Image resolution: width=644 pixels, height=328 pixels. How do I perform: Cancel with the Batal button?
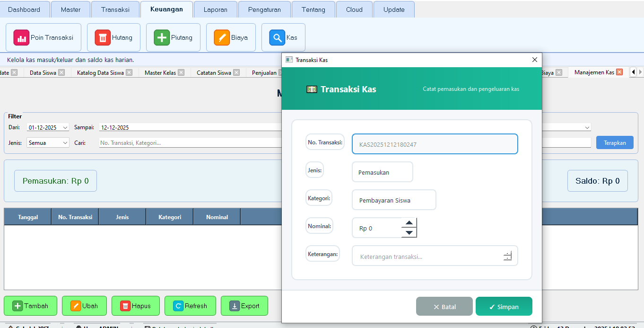444,307
